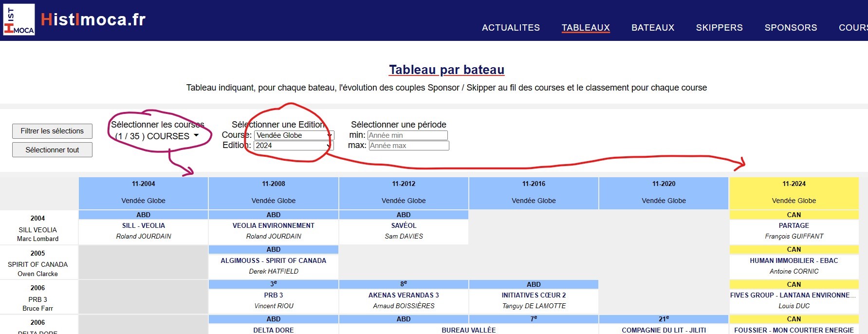Open HUMAN IMMOBILIER - EBAC link
868x334 pixels.
pyautogui.click(x=794, y=260)
